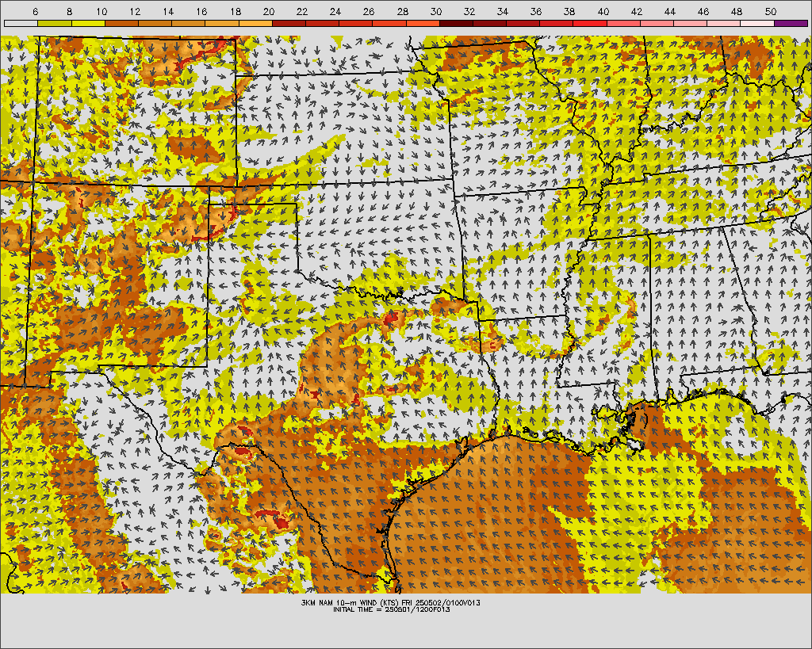The width and height of the screenshot is (812, 649).
Task: Click the olive legend swatch between 6 and 8
Action: click(55, 23)
